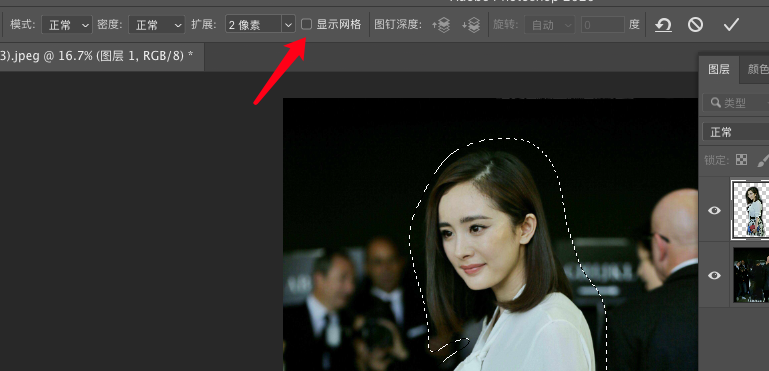Image resolution: width=769 pixels, height=371 pixels.
Task: Open the 密度 dropdown set to 正常
Action: 156,25
